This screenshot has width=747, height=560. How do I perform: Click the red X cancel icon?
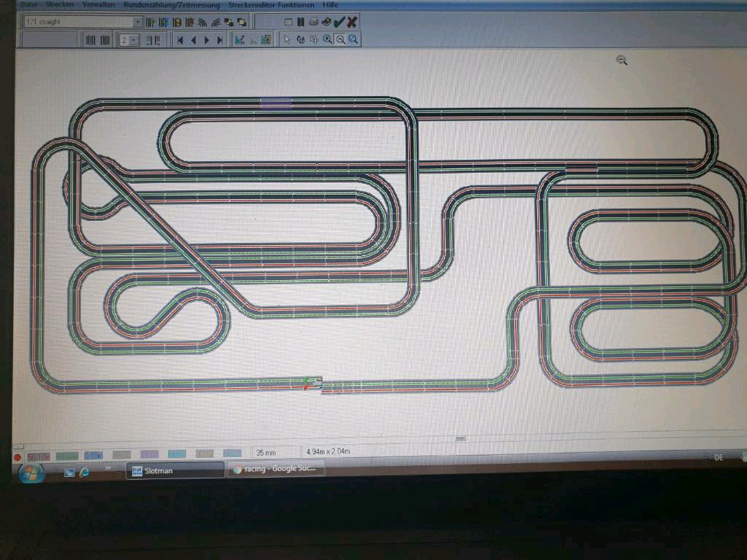point(352,22)
